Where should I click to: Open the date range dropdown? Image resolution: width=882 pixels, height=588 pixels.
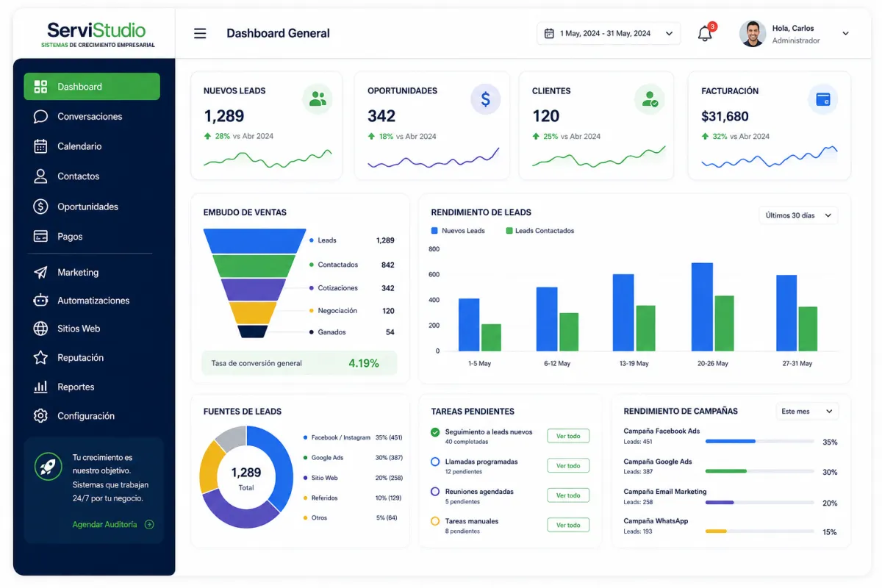[609, 33]
